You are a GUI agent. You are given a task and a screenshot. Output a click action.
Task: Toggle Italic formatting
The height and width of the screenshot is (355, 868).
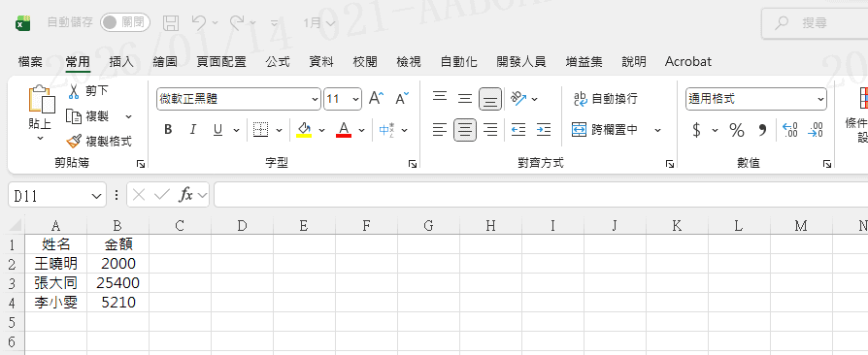click(x=192, y=130)
